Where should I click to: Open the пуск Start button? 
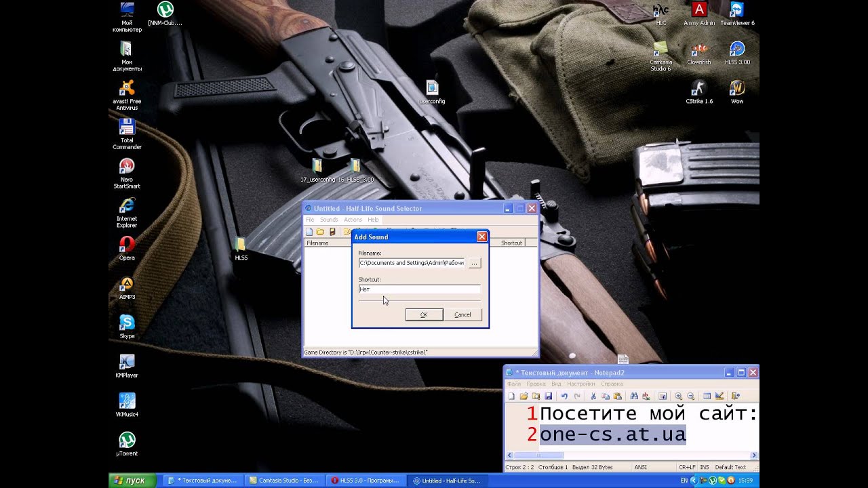click(x=133, y=481)
